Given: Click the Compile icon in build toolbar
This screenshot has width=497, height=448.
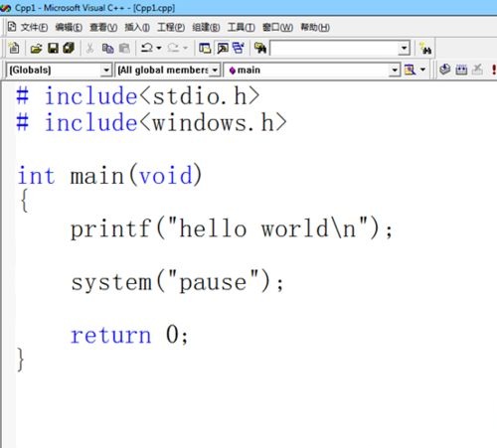Looking at the screenshot, I should click(445, 70).
